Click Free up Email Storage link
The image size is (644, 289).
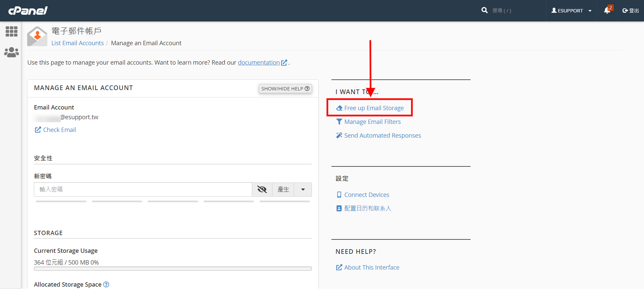pos(374,108)
